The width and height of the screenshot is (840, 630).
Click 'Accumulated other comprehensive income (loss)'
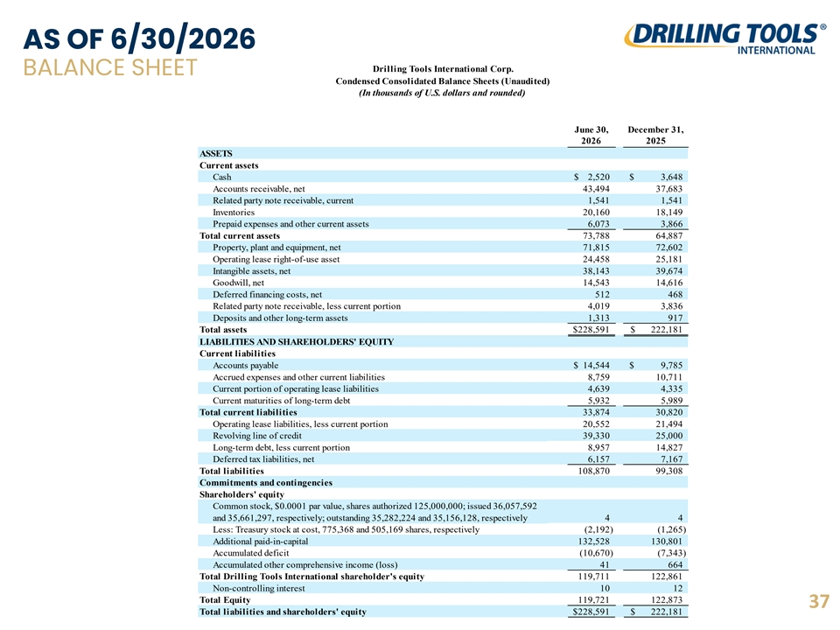[x=305, y=566]
